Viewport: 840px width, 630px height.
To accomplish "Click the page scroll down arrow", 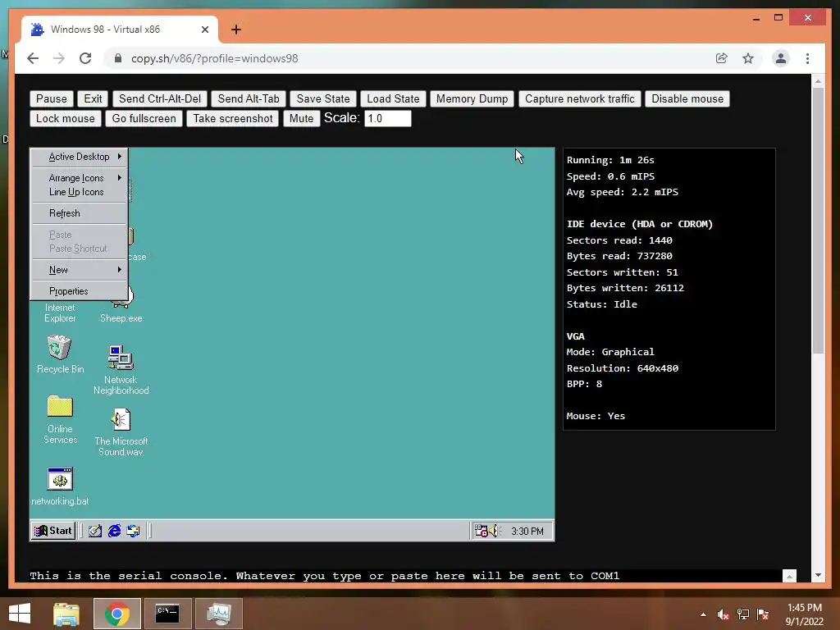I will [x=818, y=575].
